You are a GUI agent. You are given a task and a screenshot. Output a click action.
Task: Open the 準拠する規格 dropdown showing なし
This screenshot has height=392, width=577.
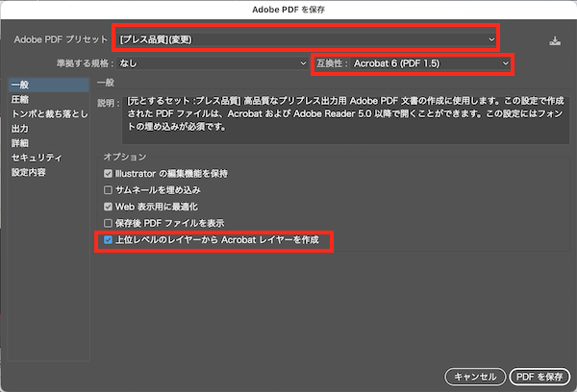point(213,63)
